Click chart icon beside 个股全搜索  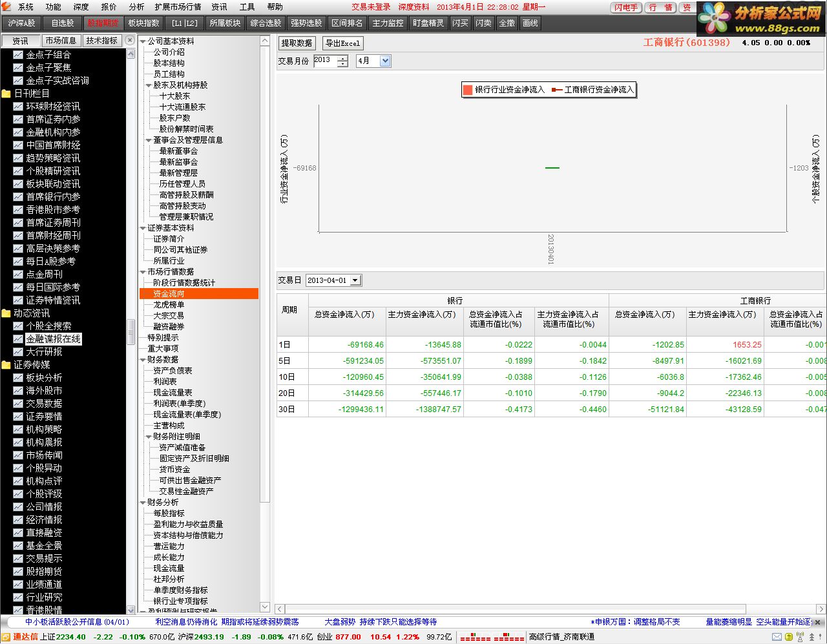click(x=18, y=326)
